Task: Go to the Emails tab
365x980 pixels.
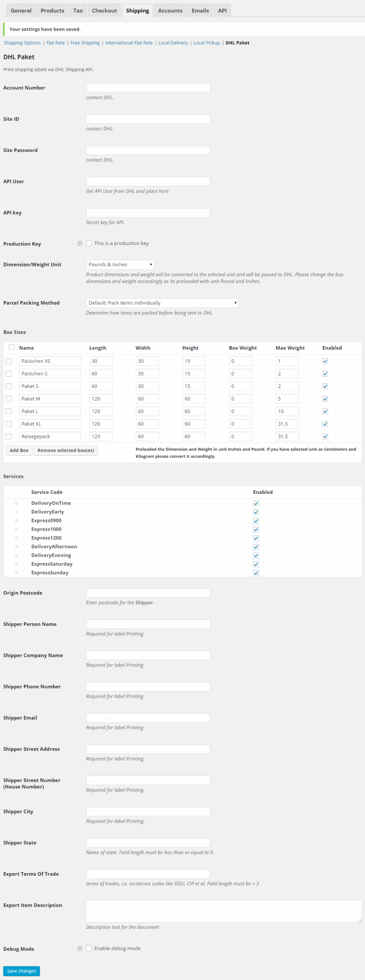Action: pos(200,11)
